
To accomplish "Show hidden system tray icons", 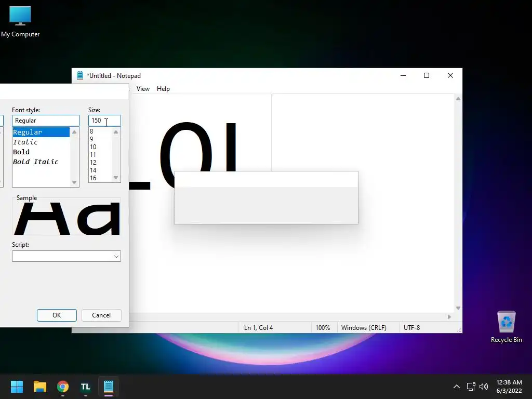I will click(x=457, y=387).
